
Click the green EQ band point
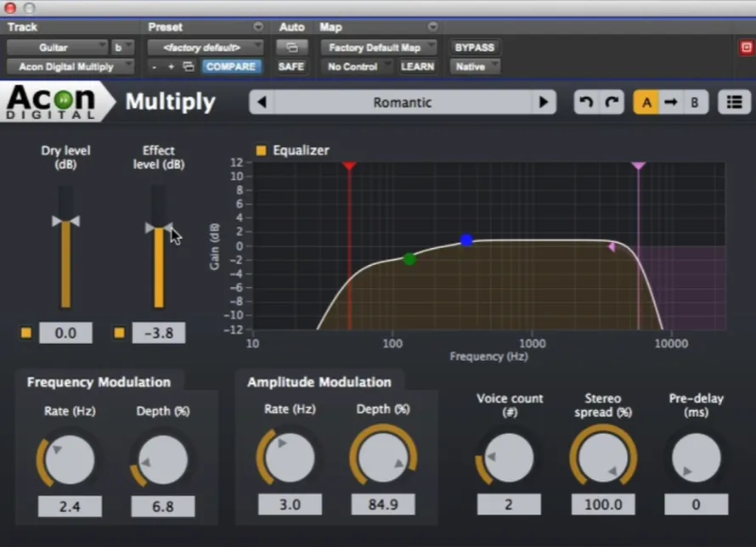click(x=409, y=259)
